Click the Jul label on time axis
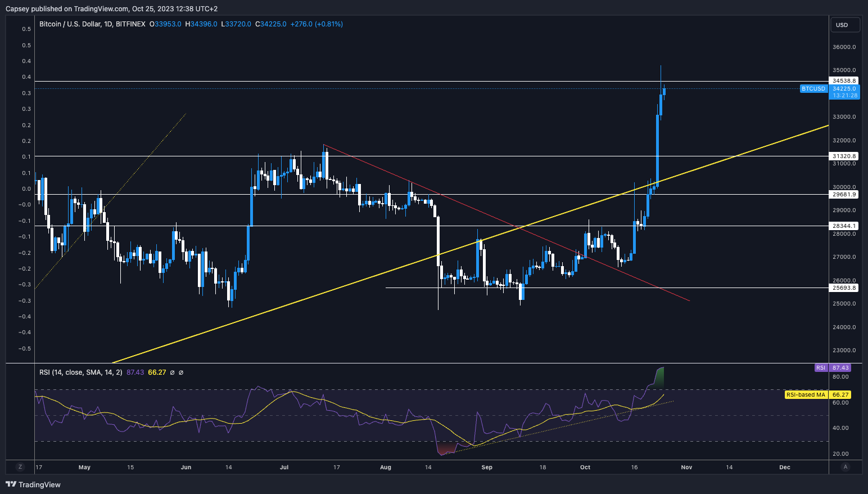 (284, 468)
